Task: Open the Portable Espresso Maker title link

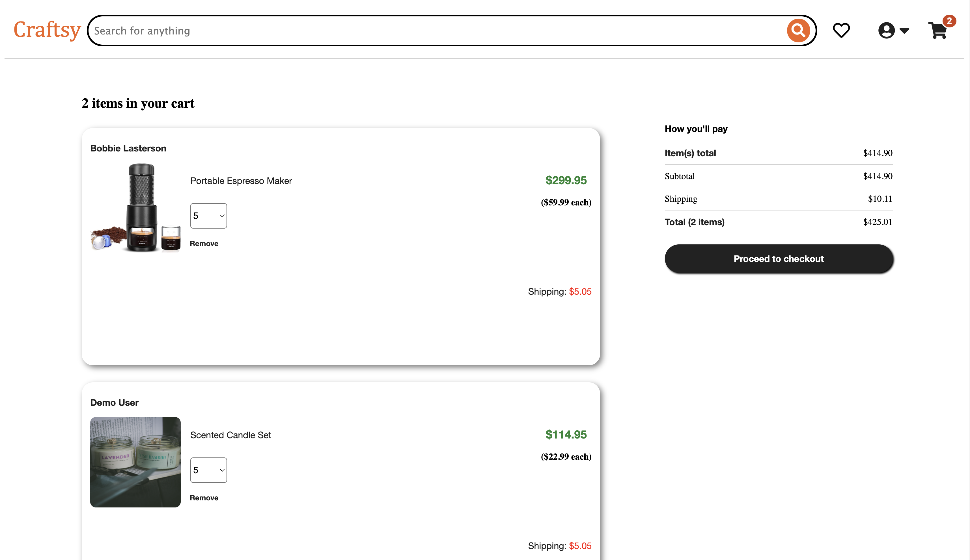Action: (x=241, y=181)
